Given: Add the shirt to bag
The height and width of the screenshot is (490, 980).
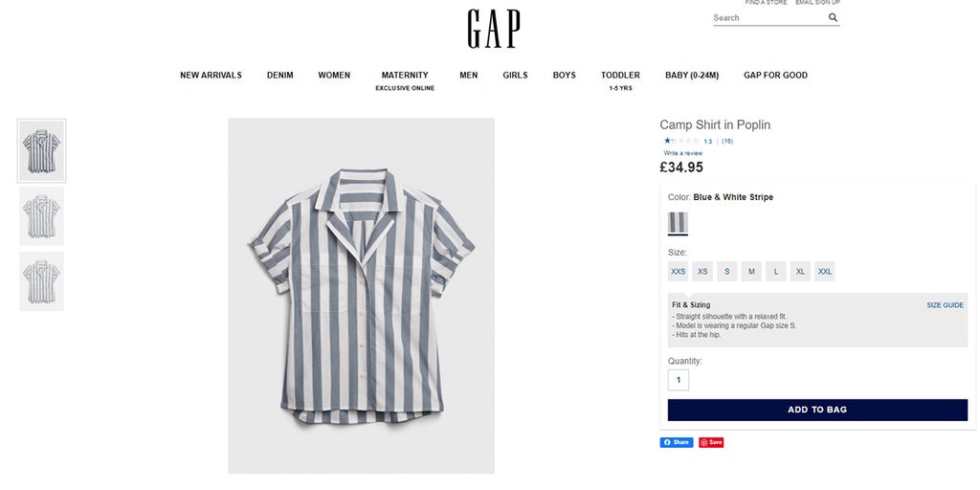Looking at the screenshot, I should click(x=817, y=410).
